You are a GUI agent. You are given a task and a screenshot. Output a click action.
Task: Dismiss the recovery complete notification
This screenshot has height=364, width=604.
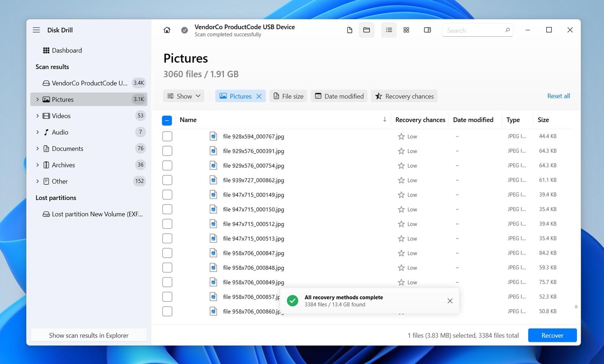[450, 301]
